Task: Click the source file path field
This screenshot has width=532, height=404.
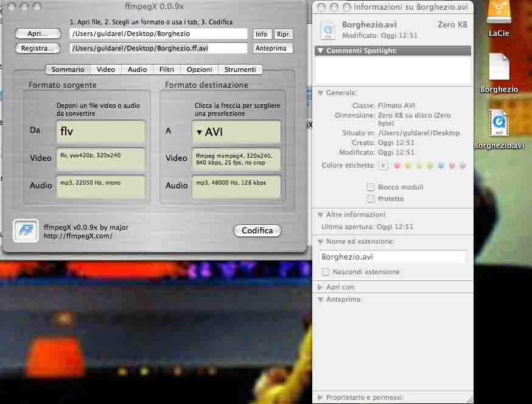Action: coord(159,34)
